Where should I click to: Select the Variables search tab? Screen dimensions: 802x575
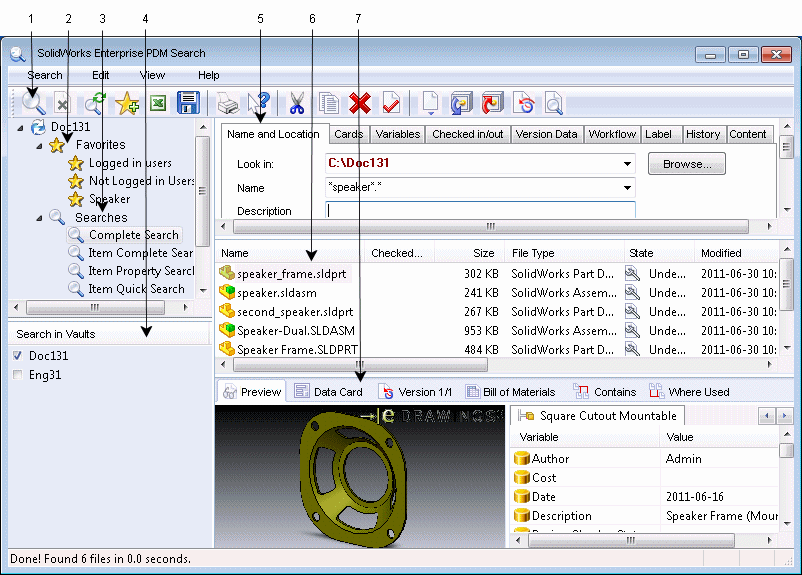click(x=397, y=134)
